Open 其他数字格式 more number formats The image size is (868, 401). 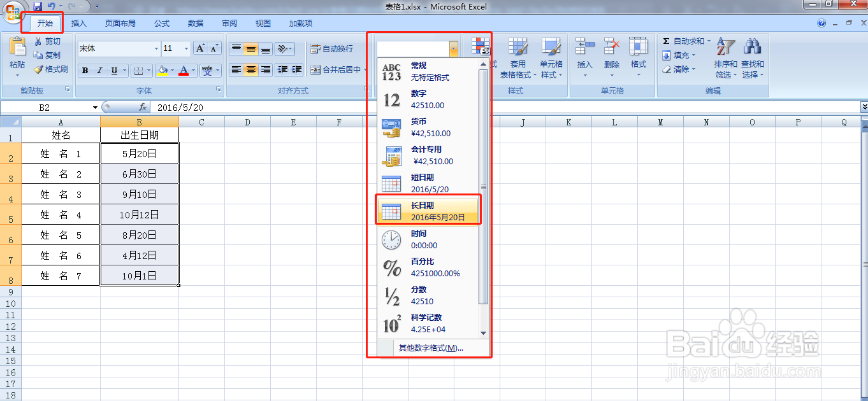(x=433, y=348)
